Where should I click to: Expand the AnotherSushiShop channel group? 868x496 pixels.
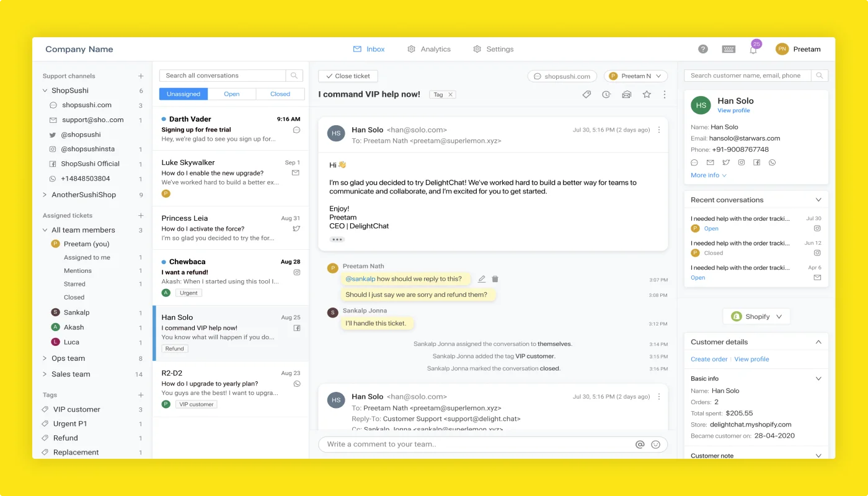tap(44, 193)
